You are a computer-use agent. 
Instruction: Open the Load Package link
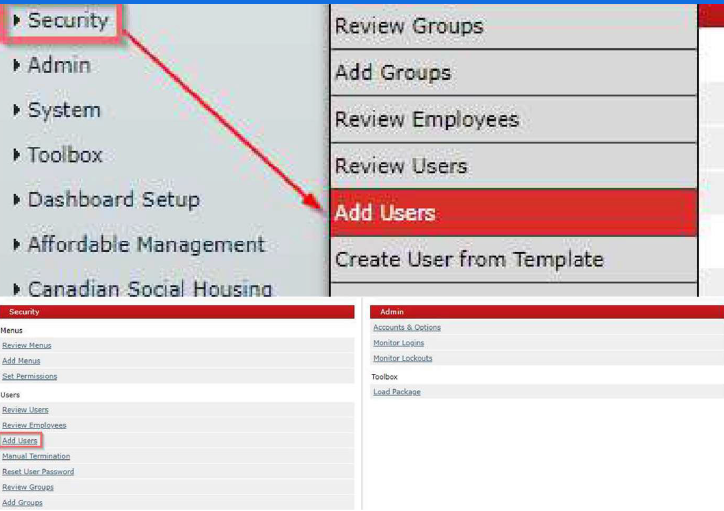tap(396, 392)
